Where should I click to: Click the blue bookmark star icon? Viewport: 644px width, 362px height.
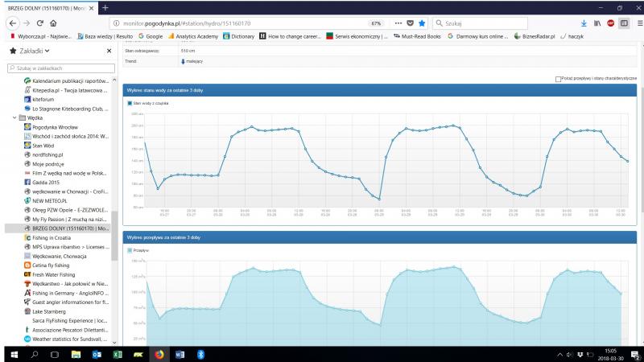click(x=422, y=23)
